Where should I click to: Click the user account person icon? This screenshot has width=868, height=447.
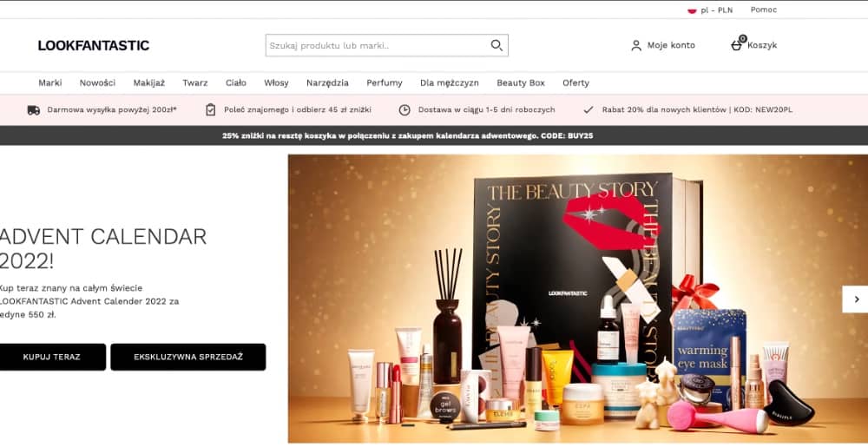coord(636,45)
